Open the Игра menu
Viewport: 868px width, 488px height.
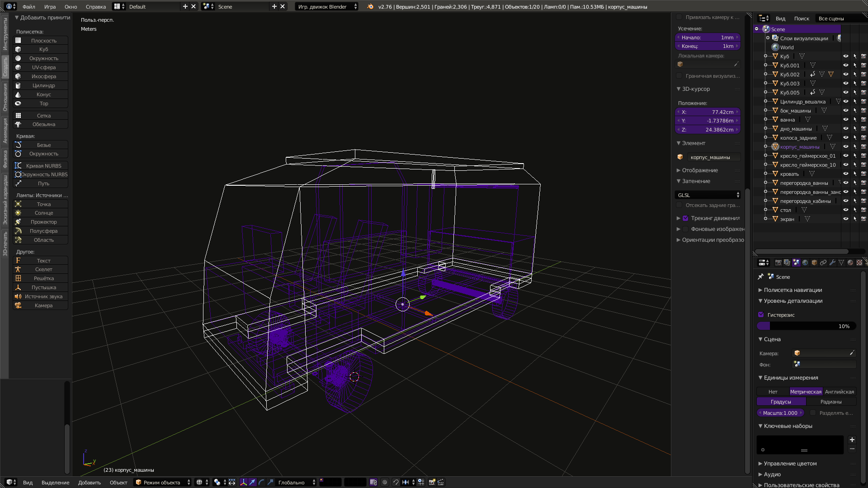pyautogui.click(x=50, y=6)
